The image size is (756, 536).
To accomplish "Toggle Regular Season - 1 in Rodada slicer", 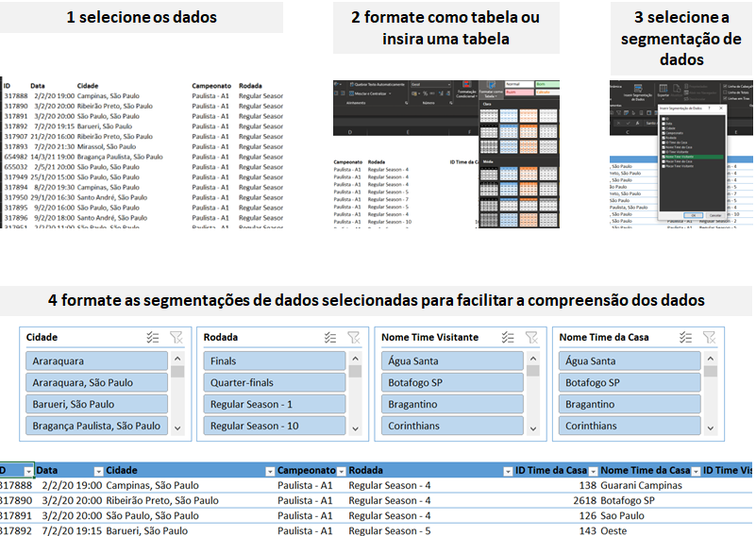I will coord(275,405).
